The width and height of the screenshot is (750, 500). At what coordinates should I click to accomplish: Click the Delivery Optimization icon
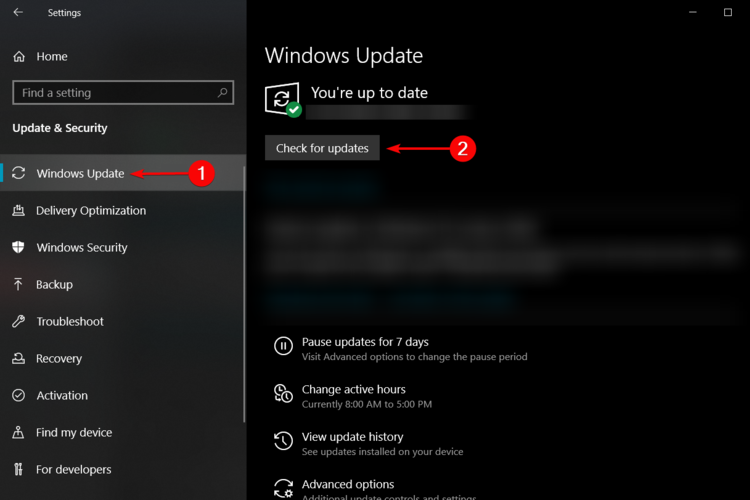click(19, 210)
